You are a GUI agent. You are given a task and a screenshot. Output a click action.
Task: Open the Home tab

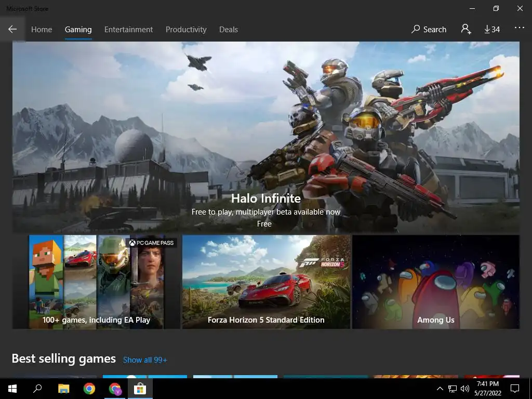click(x=42, y=30)
